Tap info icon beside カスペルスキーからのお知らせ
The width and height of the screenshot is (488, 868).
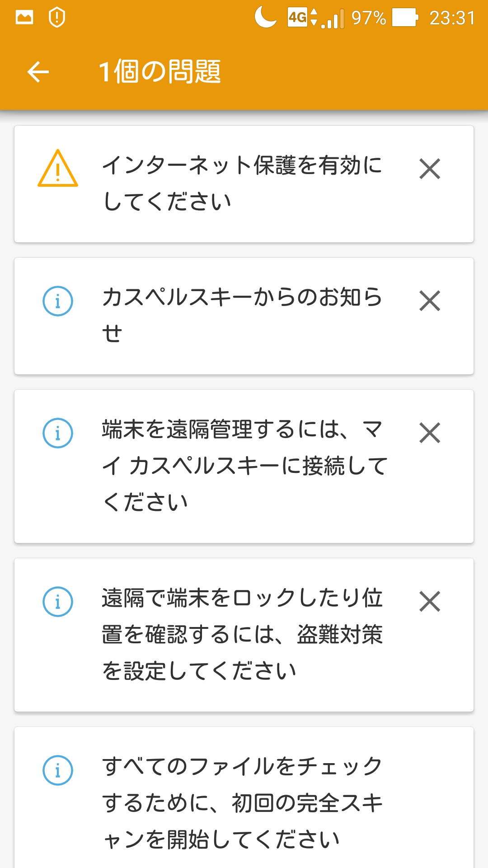[x=58, y=301]
